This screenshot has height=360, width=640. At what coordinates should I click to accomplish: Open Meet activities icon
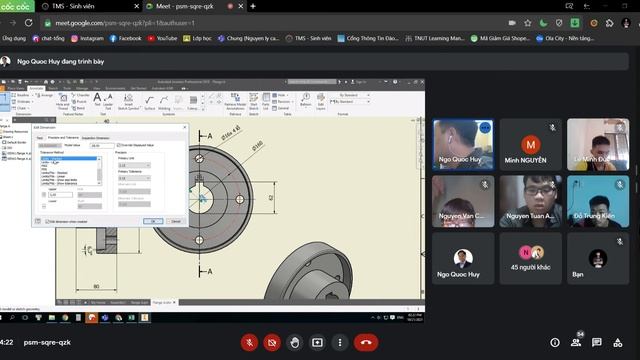click(618, 342)
